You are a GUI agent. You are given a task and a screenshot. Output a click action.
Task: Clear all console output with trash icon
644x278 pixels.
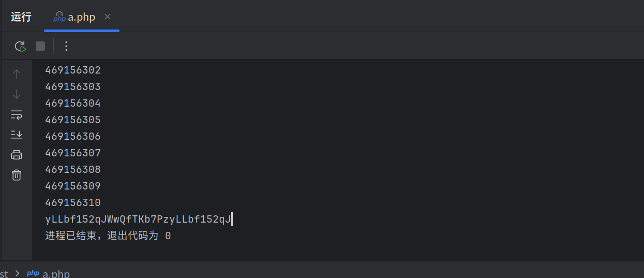click(x=17, y=175)
